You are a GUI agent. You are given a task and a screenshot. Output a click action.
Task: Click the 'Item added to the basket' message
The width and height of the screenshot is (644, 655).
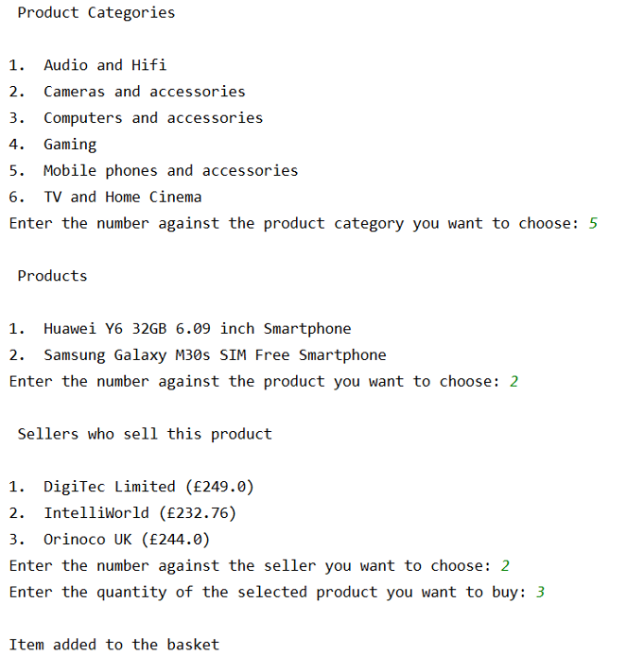coord(113,645)
